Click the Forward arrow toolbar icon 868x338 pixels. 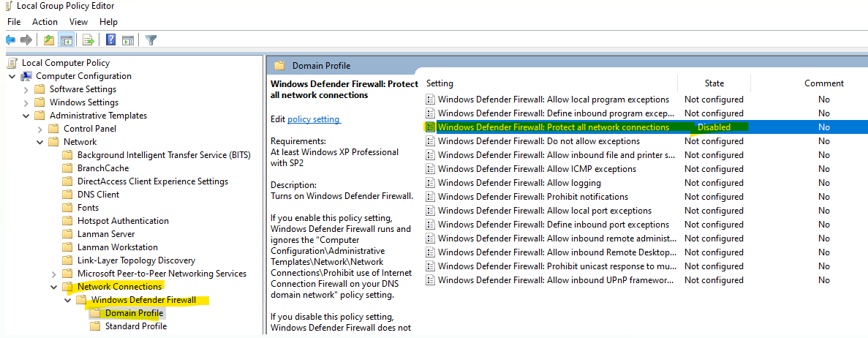click(x=26, y=40)
